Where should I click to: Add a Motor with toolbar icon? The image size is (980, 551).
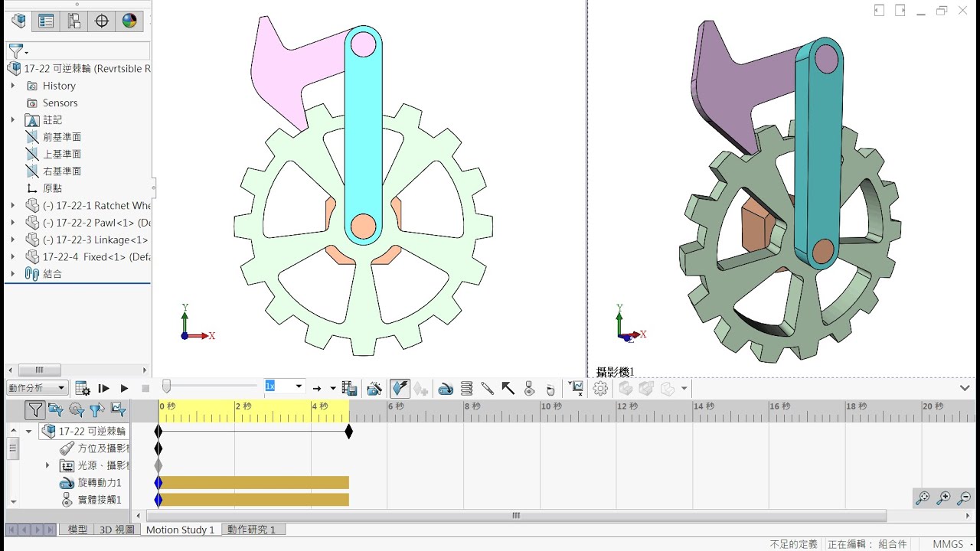click(x=446, y=389)
